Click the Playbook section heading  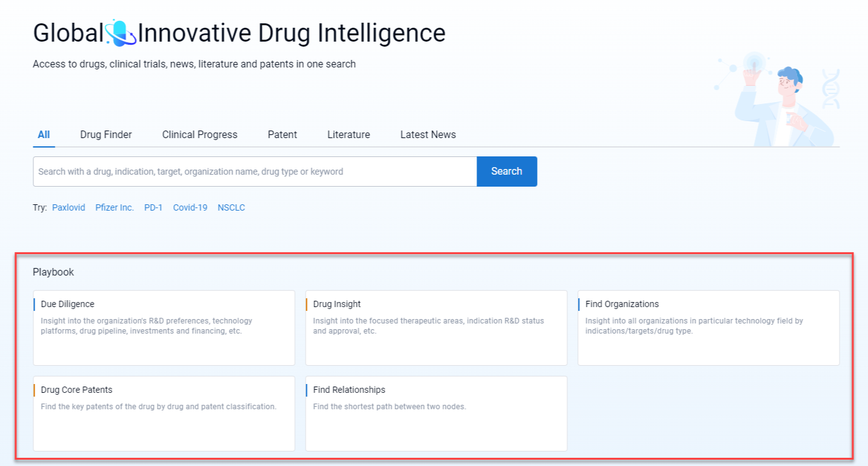click(54, 272)
